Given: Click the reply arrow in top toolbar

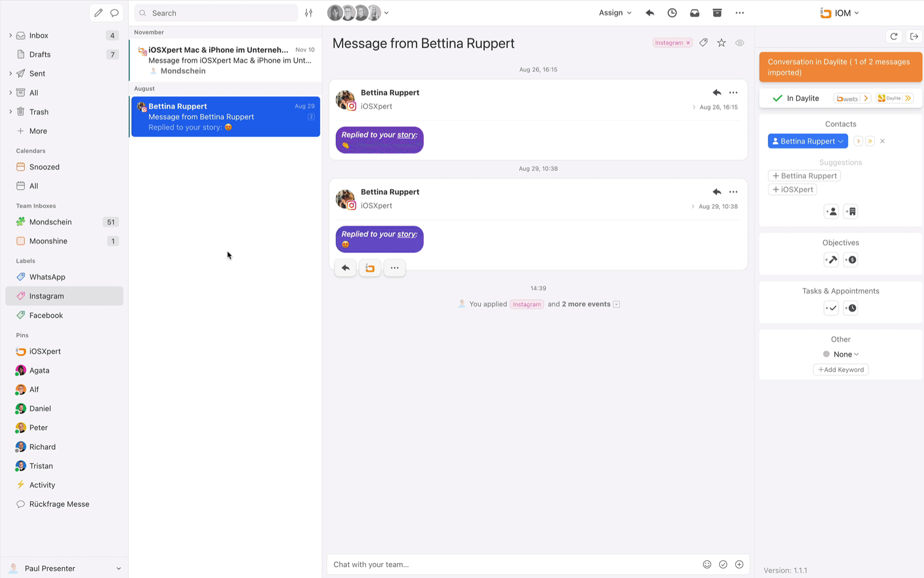Looking at the screenshot, I should pyautogui.click(x=650, y=13).
